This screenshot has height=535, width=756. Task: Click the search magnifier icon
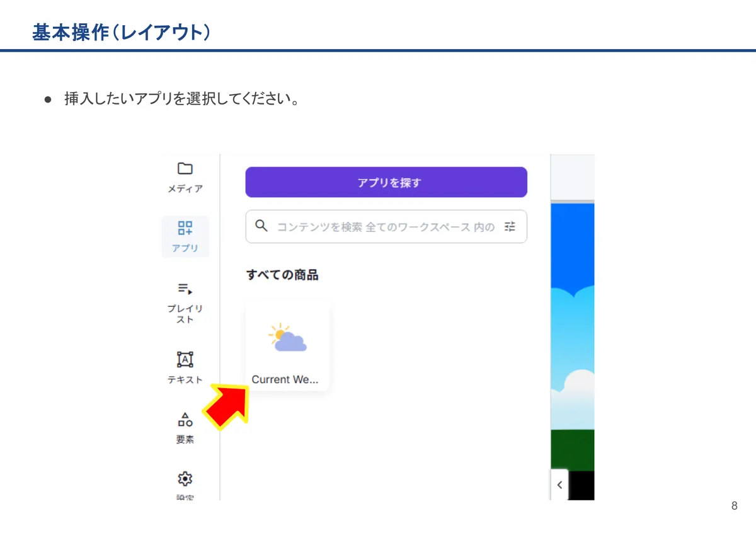pos(261,226)
